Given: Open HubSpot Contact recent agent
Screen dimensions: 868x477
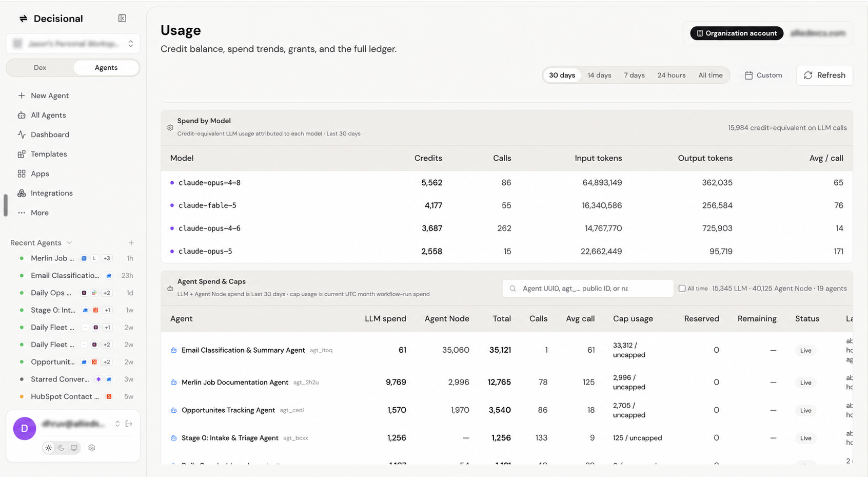Looking at the screenshot, I should tap(65, 396).
